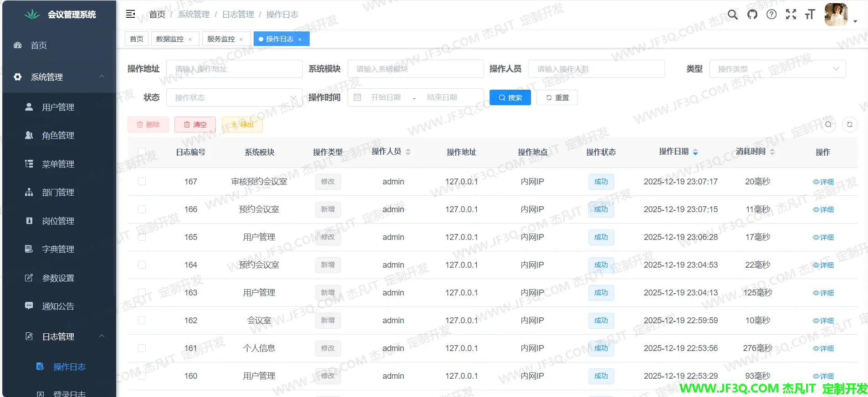Open the 操作类型 type dropdown
This screenshot has width=868, height=397.
(777, 69)
